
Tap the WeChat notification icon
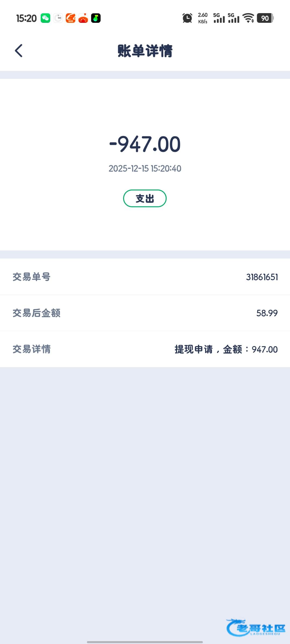(45, 18)
